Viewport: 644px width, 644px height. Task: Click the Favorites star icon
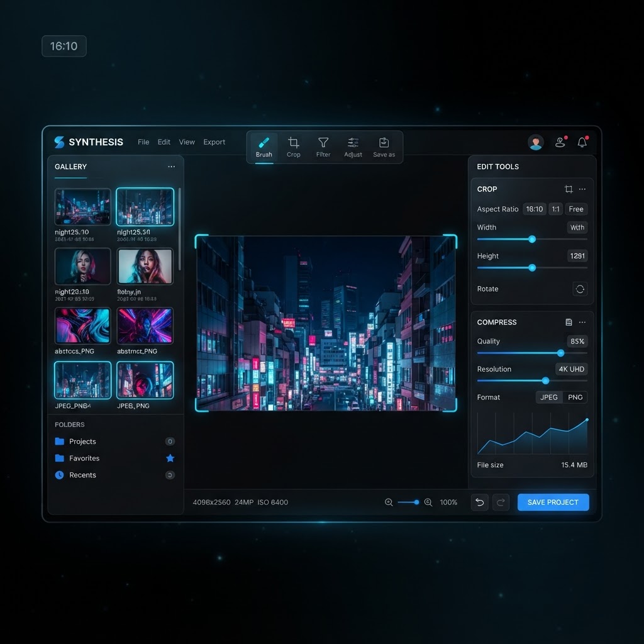170,458
